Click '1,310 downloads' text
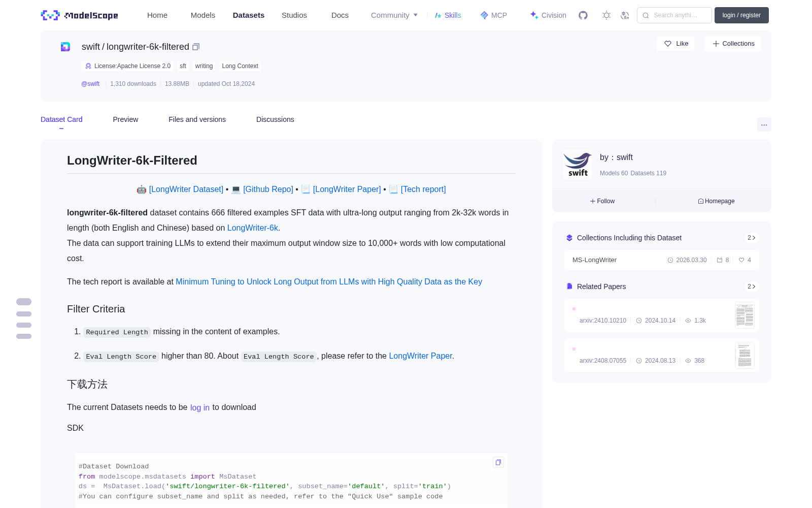The height and width of the screenshot is (508, 812). (133, 84)
